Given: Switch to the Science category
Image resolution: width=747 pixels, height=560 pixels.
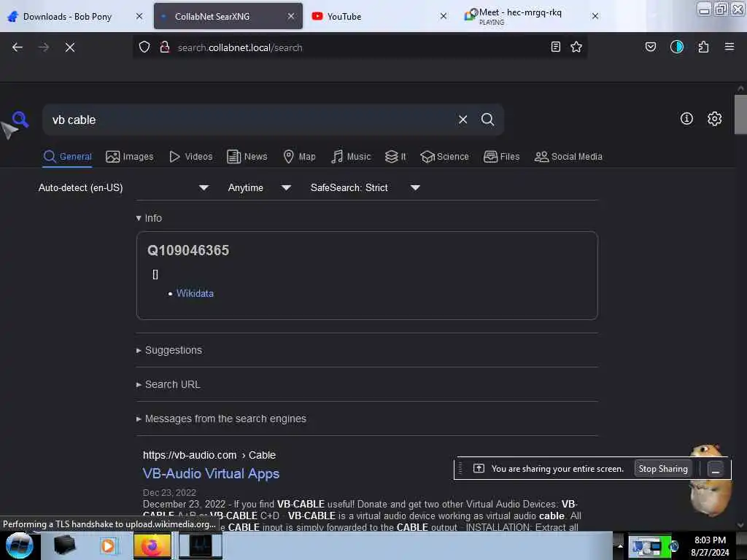Looking at the screenshot, I should point(444,157).
